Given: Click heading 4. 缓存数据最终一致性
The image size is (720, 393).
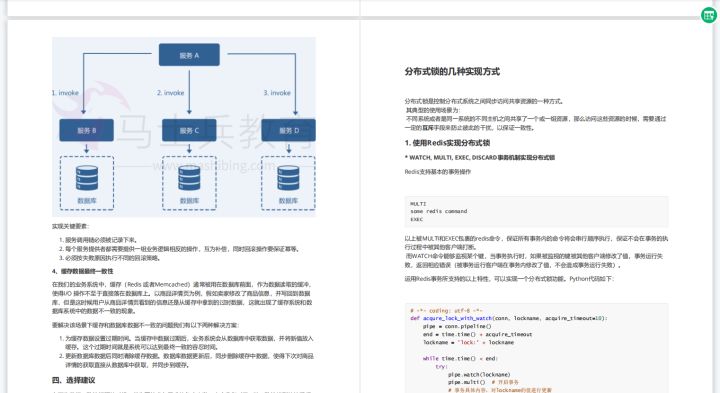Looking at the screenshot, I should coord(83,271).
